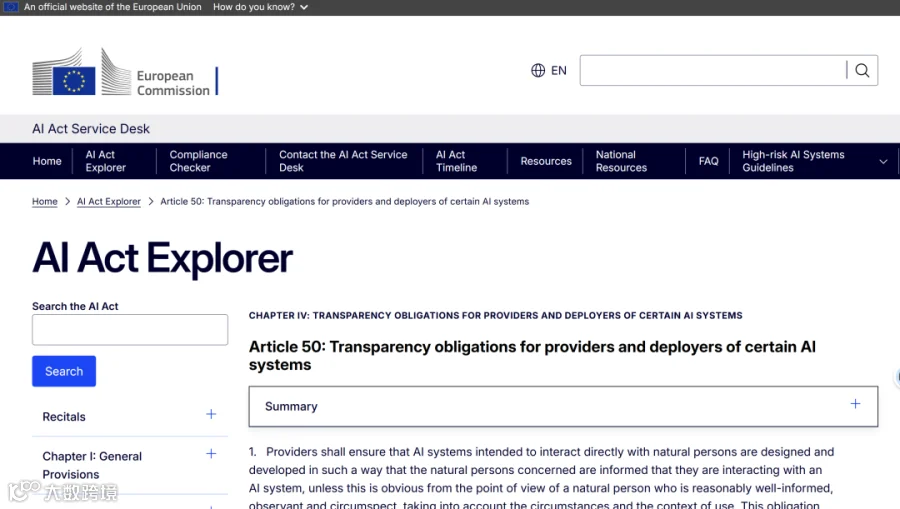This screenshot has height=509, width=900.
Task: Open Compliance Checker menu item
Action: 198,161
